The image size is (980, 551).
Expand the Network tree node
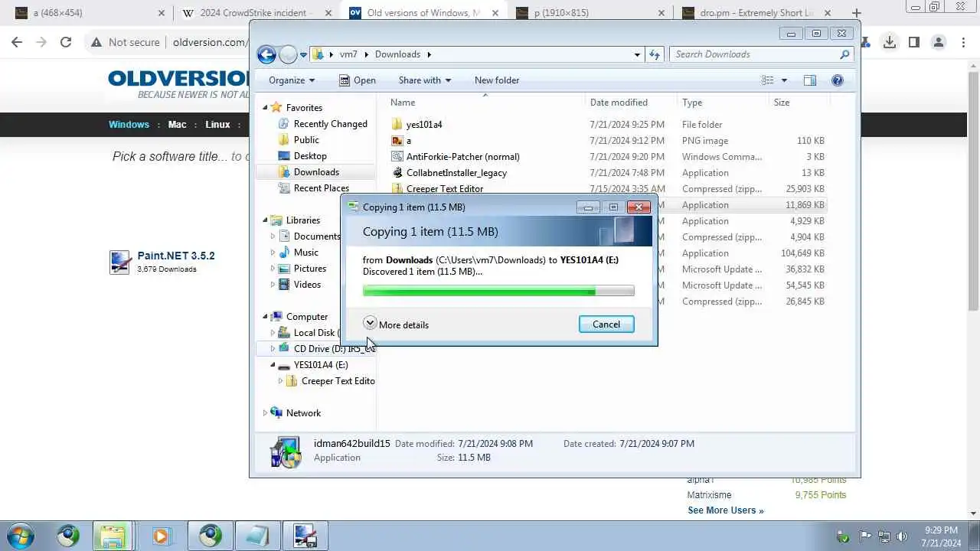[x=266, y=413]
